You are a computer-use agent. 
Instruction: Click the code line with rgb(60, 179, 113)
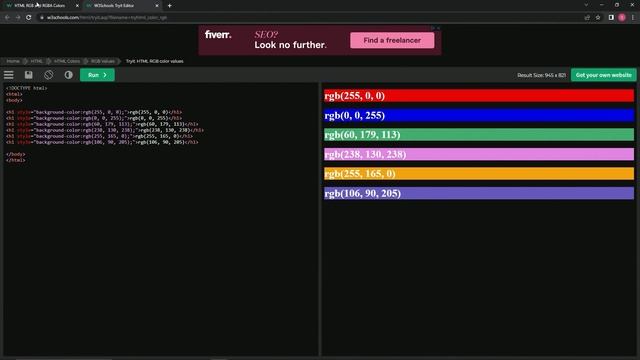pos(102,124)
